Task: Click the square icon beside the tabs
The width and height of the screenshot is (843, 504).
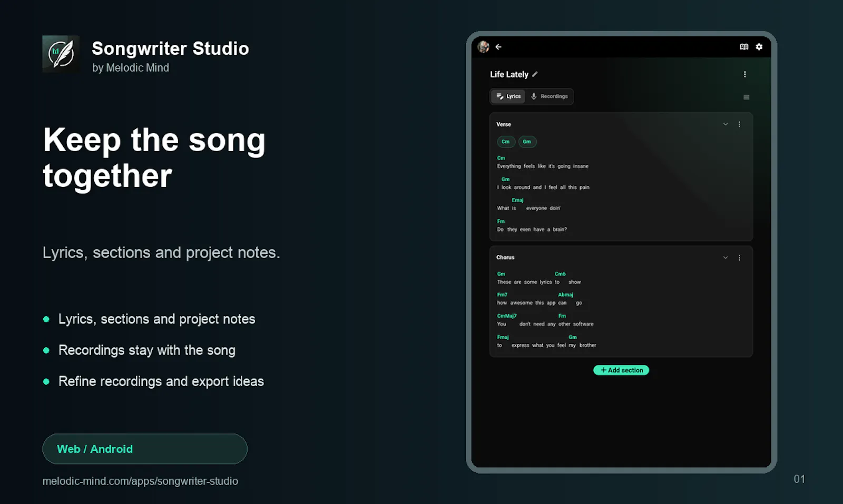Action: tap(746, 97)
